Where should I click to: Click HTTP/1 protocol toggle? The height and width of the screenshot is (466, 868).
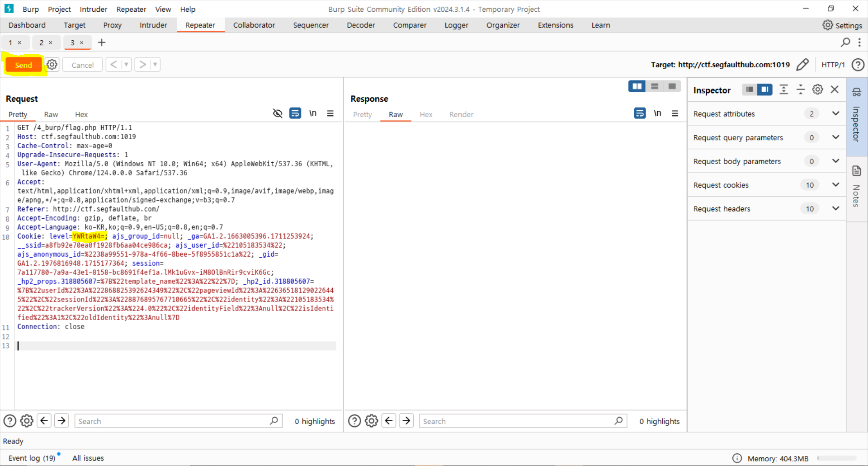tap(833, 65)
